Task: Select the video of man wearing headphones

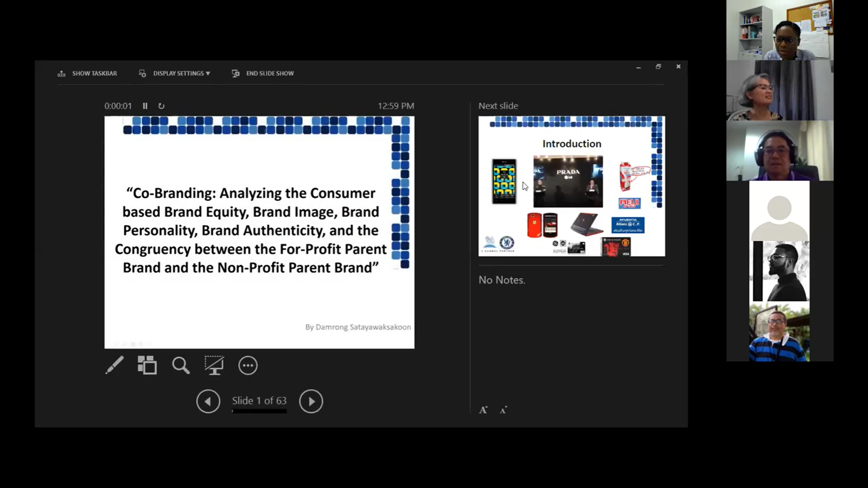Action: 780,150
